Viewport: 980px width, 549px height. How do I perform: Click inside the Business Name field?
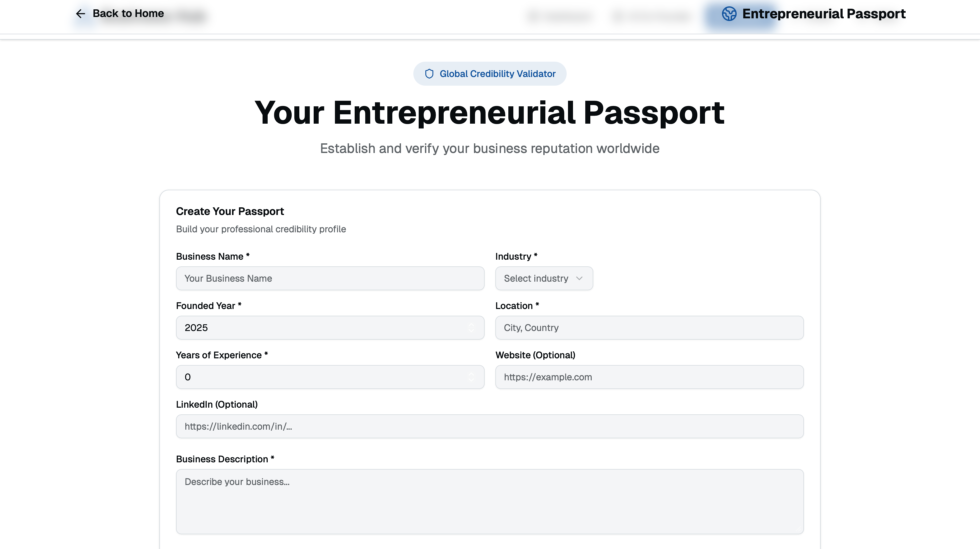point(330,278)
